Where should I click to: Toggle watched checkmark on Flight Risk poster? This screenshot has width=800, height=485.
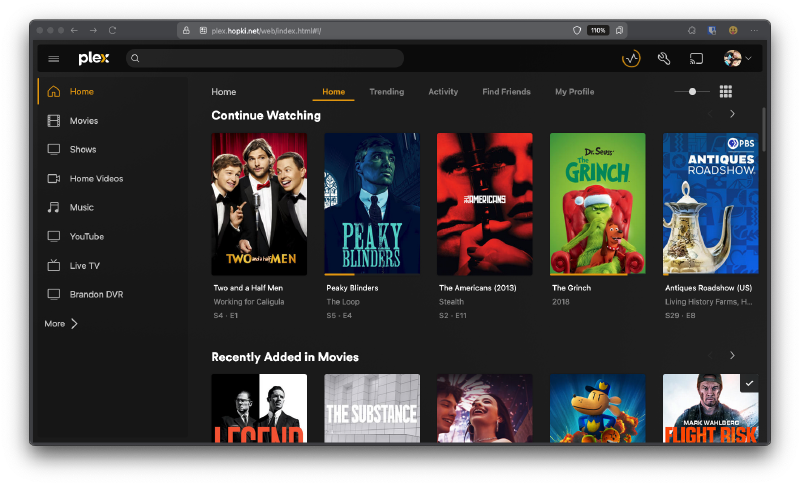coord(749,383)
